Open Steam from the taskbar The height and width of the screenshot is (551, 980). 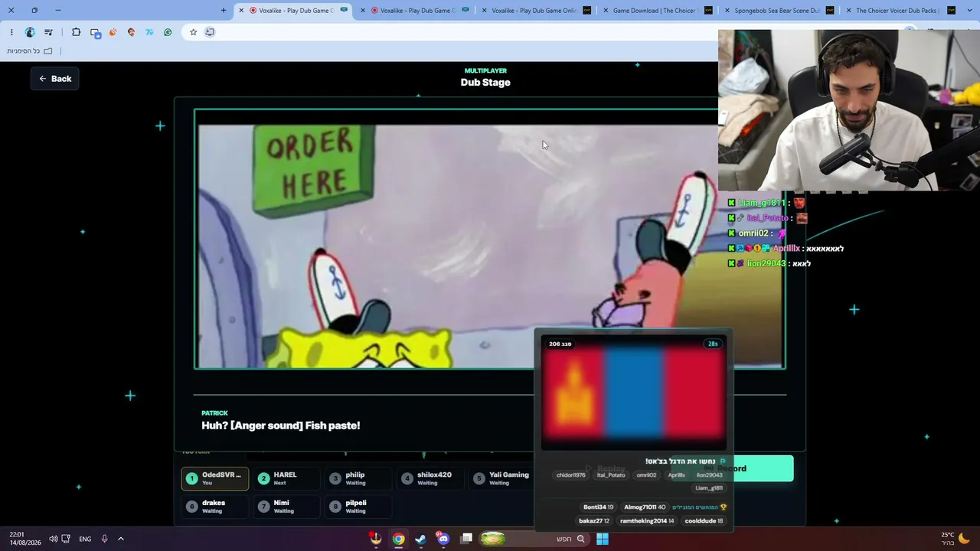click(420, 539)
